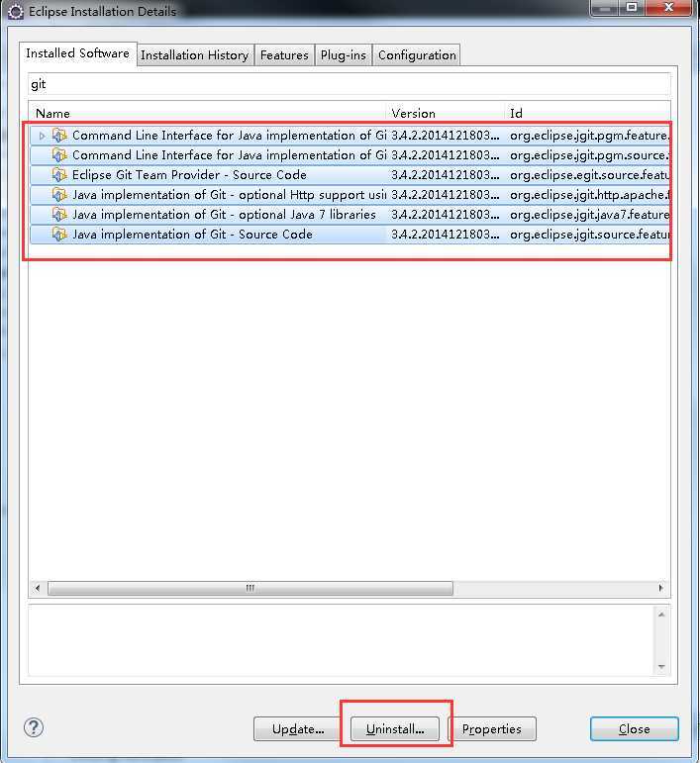Minimize the Eclipse Installation Details window

pyautogui.click(x=605, y=7)
